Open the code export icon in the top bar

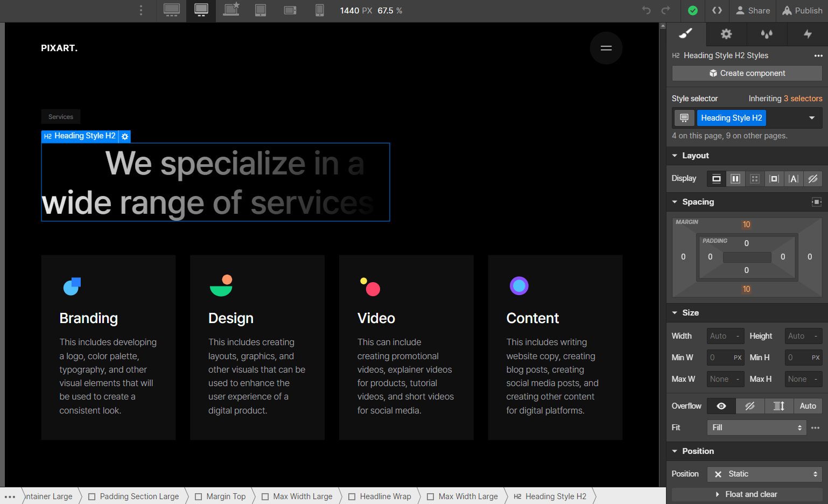click(717, 10)
